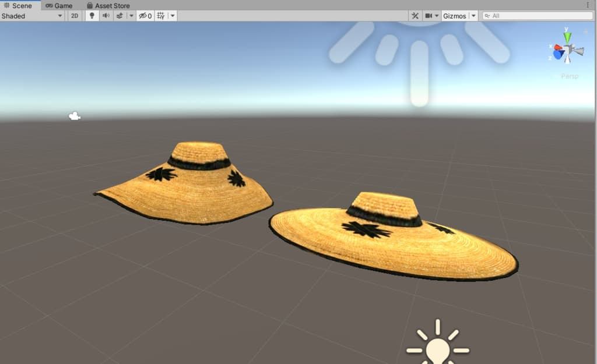Toggle scene lighting lightbulb button

(92, 16)
